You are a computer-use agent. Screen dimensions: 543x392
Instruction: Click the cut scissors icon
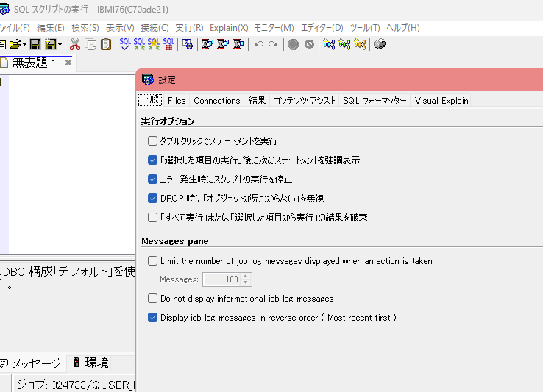tap(75, 44)
